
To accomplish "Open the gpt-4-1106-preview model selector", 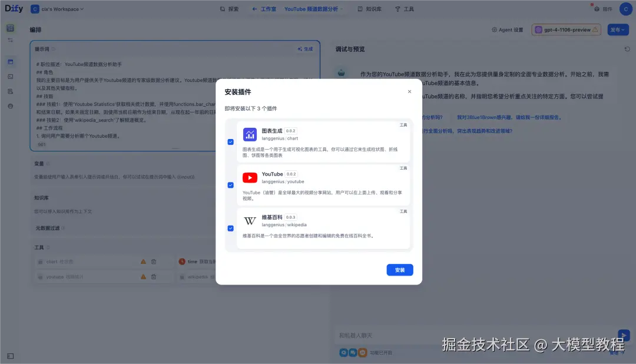I will coord(566,29).
